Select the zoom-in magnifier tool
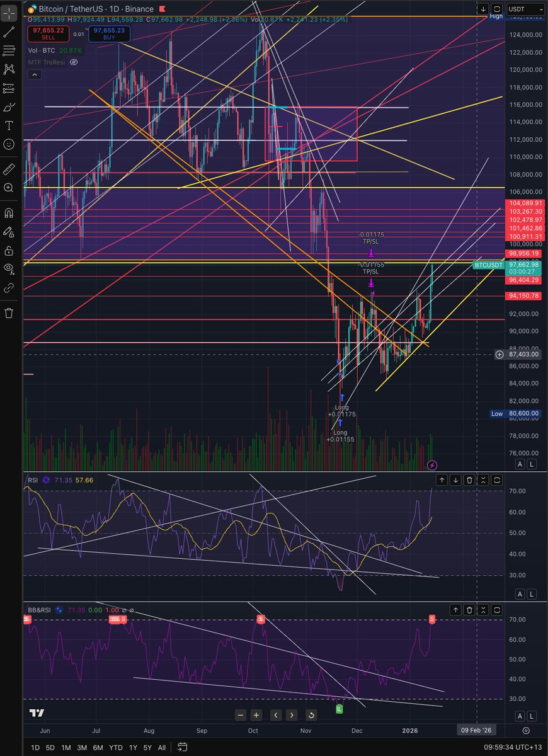The height and width of the screenshot is (756, 548). (9, 187)
